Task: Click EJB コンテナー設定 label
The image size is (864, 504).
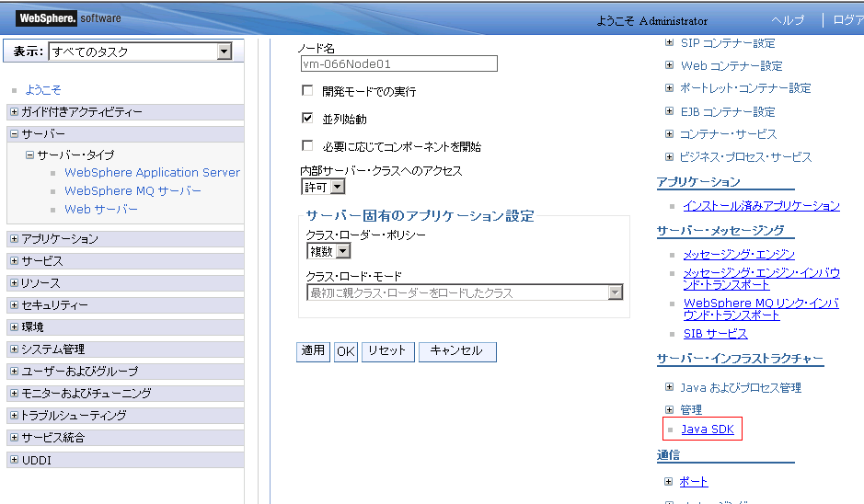Action: (x=727, y=112)
